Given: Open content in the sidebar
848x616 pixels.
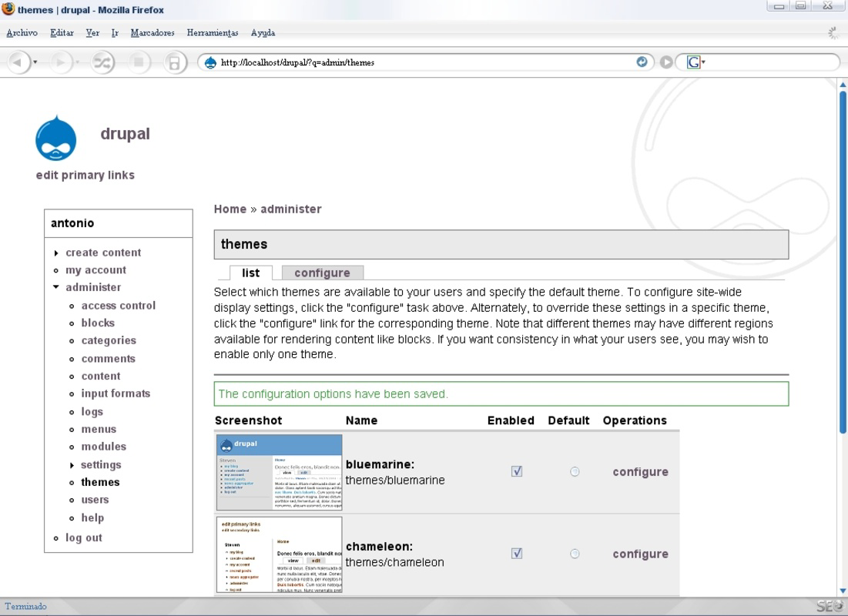Looking at the screenshot, I should [x=101, y=376].
